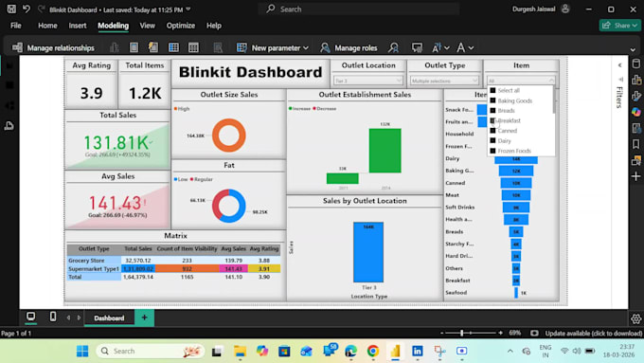Expand the Filters pane arrow
This screenshot has height=363, width=644.
(619, 65)
